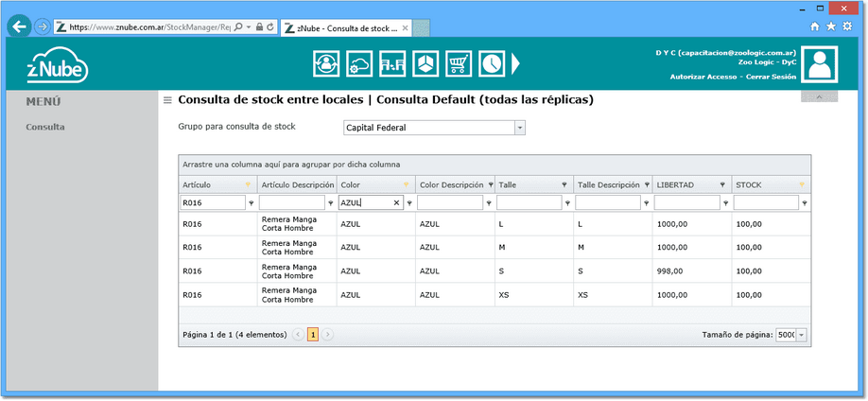Open filter operator beside LIBERTAD filter box
Image resolution: width=868 pixels, height=401 pixels.
(726, 203)
